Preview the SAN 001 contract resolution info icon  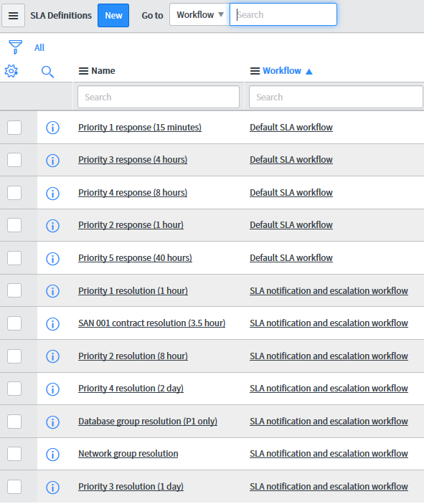point(53,323)
